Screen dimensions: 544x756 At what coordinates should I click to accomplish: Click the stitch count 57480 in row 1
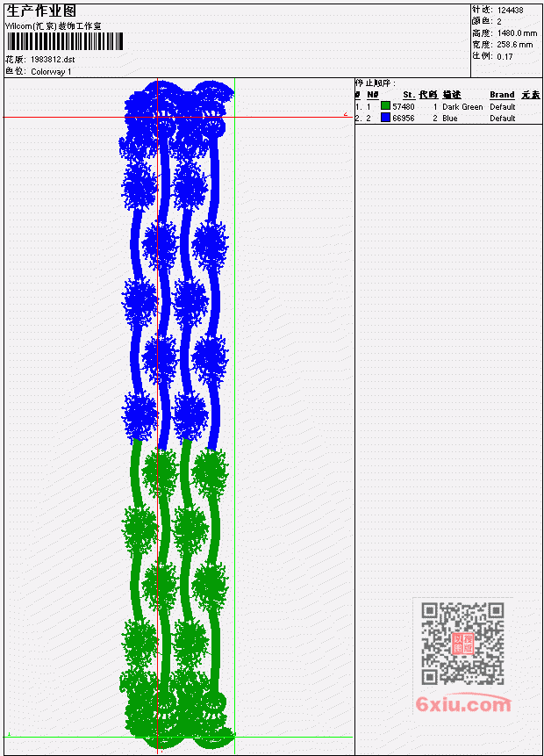404,106
